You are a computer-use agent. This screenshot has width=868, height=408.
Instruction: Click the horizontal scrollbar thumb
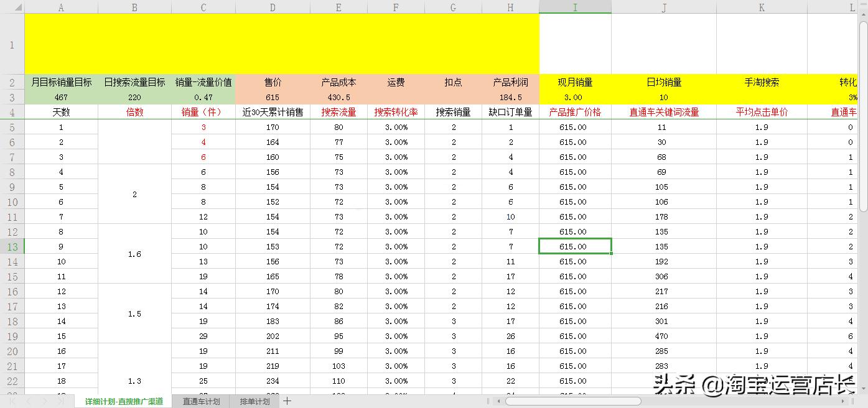click(572, 402)
